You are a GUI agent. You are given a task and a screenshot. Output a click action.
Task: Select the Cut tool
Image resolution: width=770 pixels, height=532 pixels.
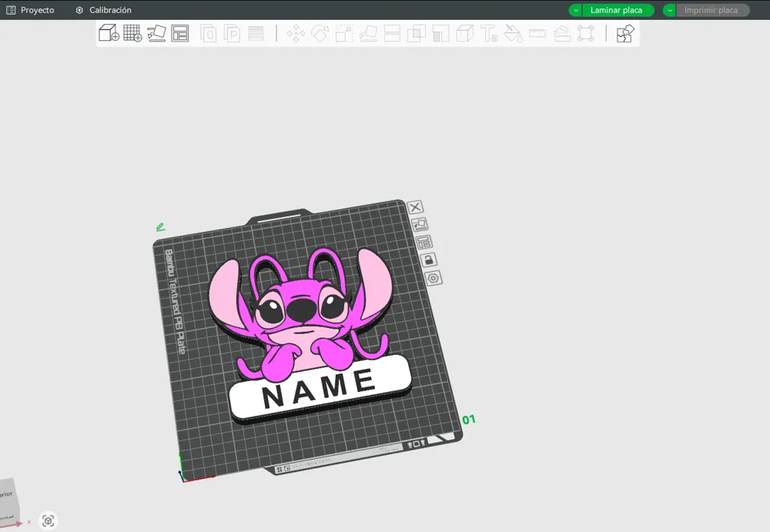coord(392,33)
